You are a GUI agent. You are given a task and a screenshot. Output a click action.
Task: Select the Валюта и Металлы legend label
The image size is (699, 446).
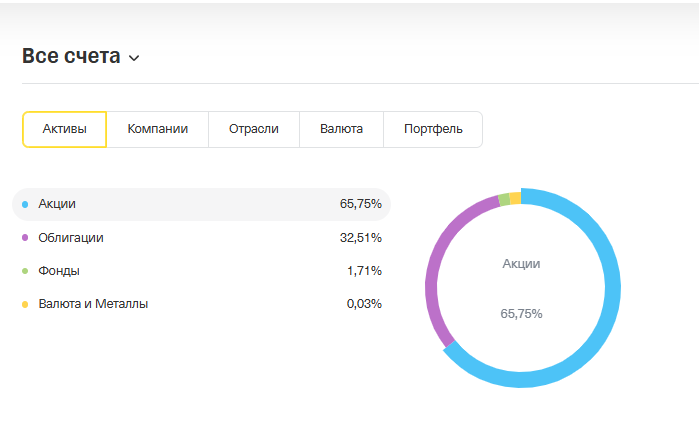coord(93,304)
